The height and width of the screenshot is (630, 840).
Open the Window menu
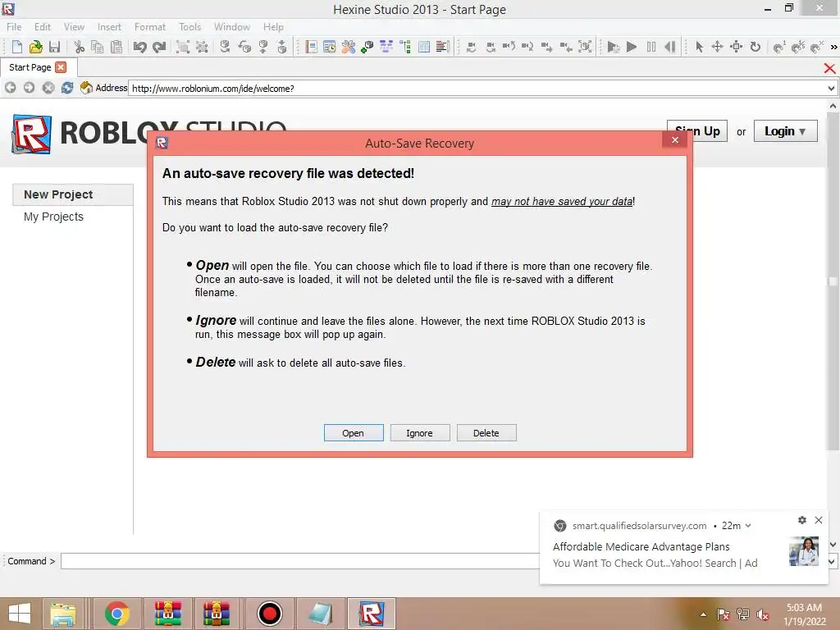pyautogui.click(x=232, y=27)
